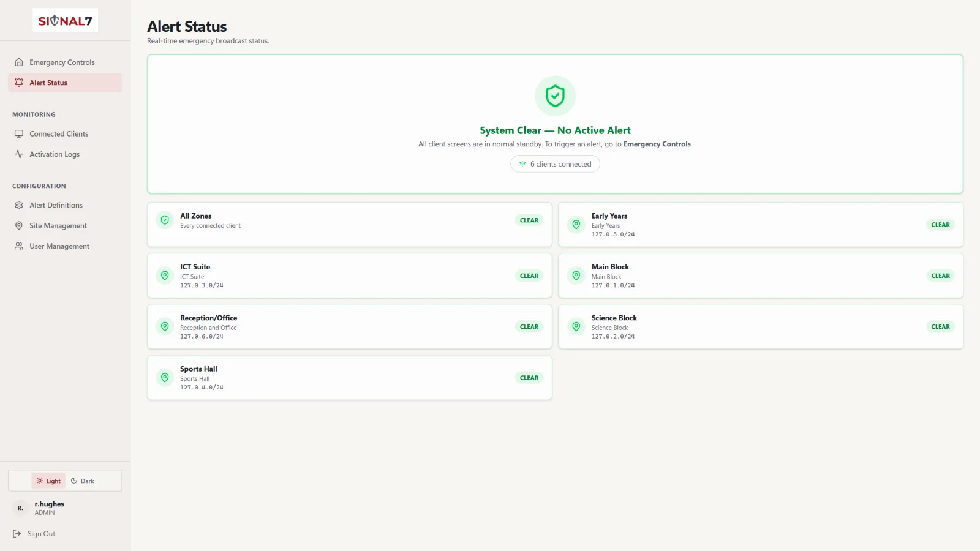980x551 pixels.
Task: Click the monitor icon beside Connected Clients
Action: (x=19, y=134)
